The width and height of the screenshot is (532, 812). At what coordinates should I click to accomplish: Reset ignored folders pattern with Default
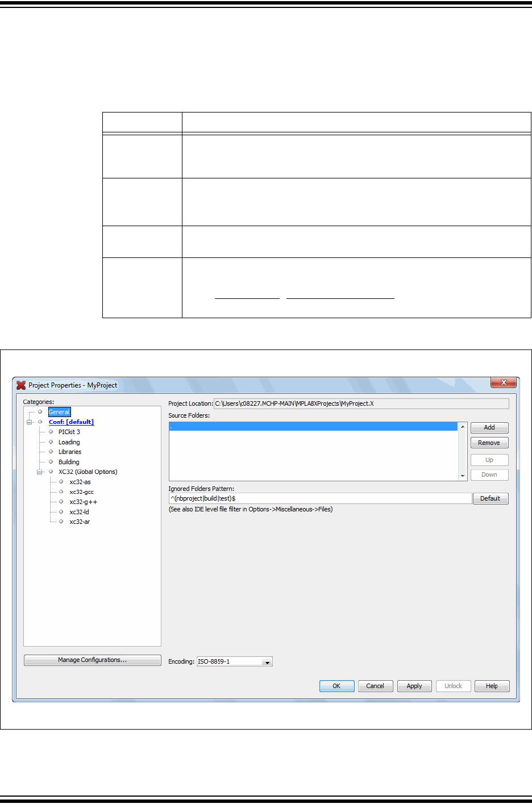click(491, 498)
